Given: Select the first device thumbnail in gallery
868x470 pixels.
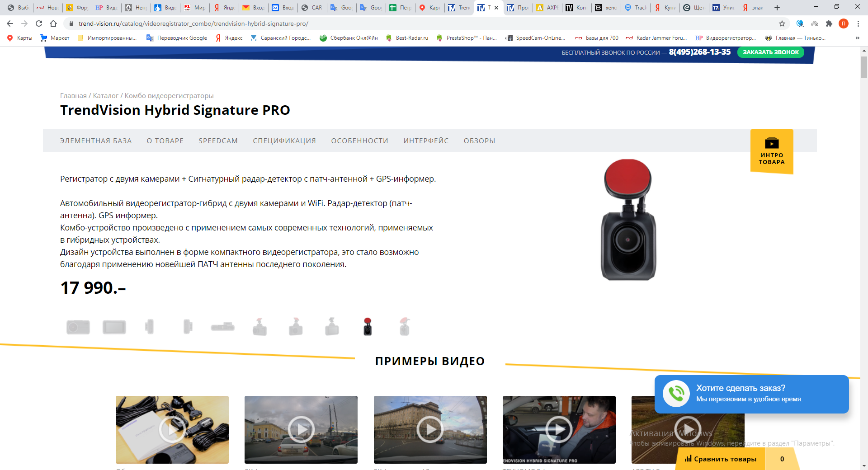Looking at the screenshot, I should (x=78, y=327).
